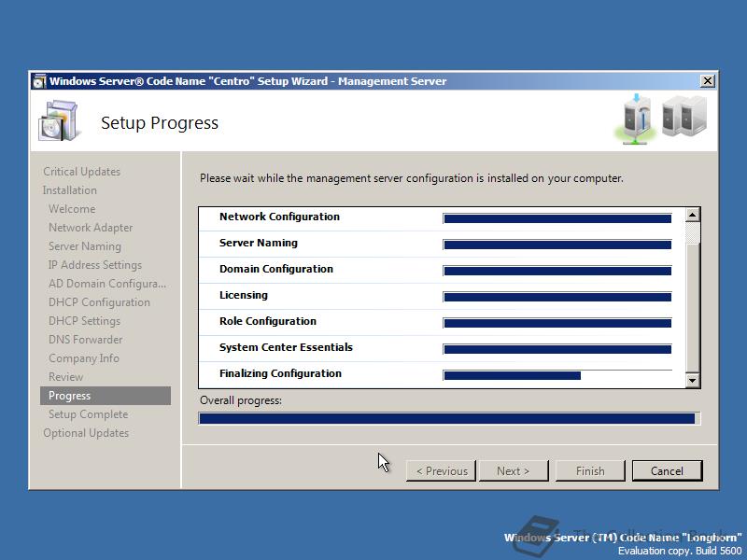This screenshot has width=747, height=560.
Task: Click the Setup Progress heading
Action: pyautogui.click(x=160, y=123)
